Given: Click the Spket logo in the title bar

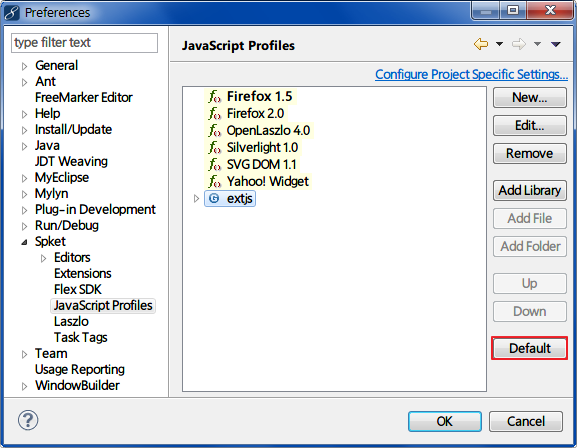Looking at the screenshot, I should pos(12,13).
